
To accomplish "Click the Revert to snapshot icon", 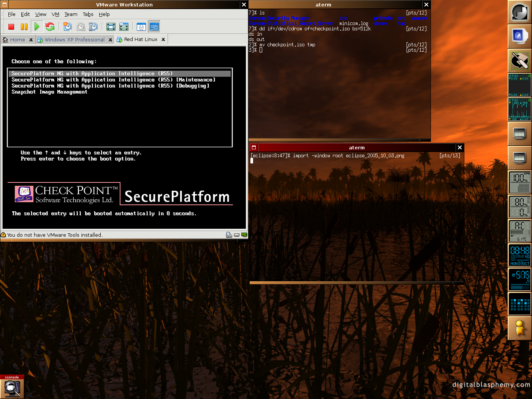I will pyautogui.click(x=81, y=27).
